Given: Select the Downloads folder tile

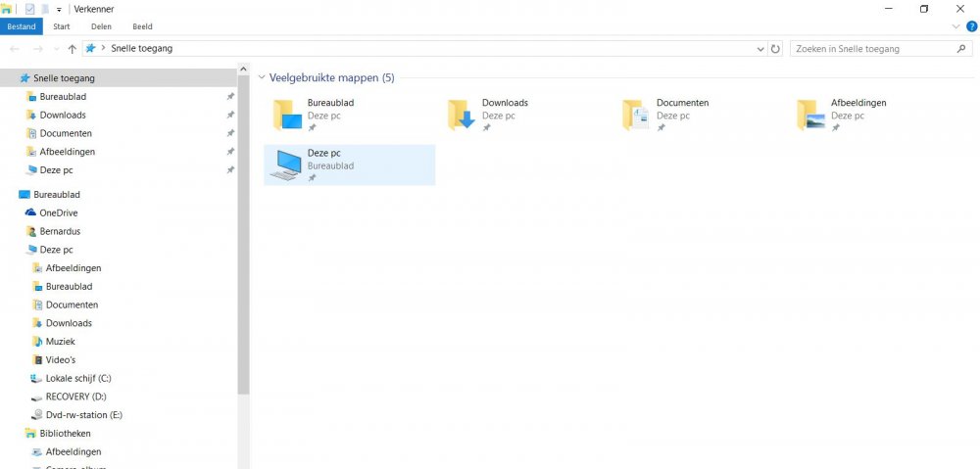Looking at the screenshot, I should 487,115.
